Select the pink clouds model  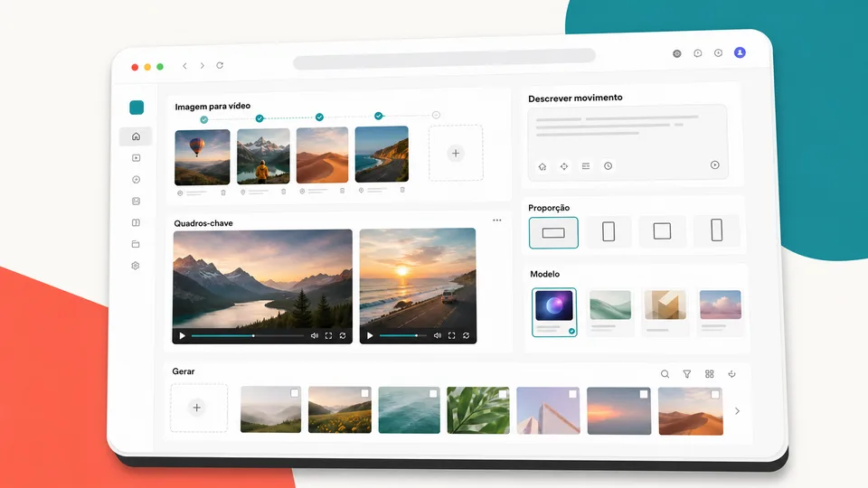click(721, 312)
